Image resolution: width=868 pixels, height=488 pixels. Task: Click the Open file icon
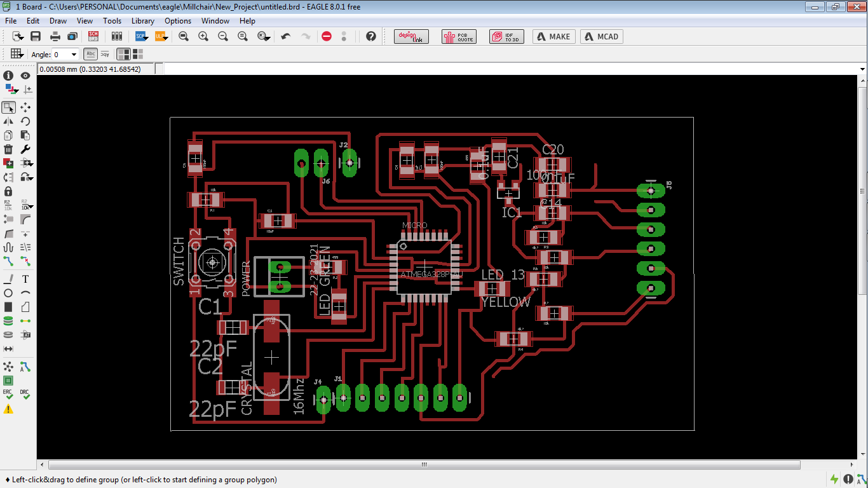tap(17, 37)
